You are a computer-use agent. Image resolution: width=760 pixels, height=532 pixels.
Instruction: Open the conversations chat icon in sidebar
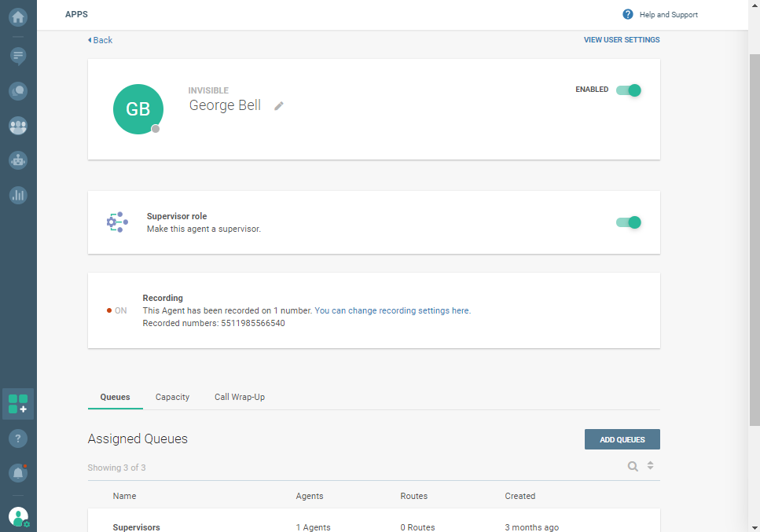click(x=17, y=56)
